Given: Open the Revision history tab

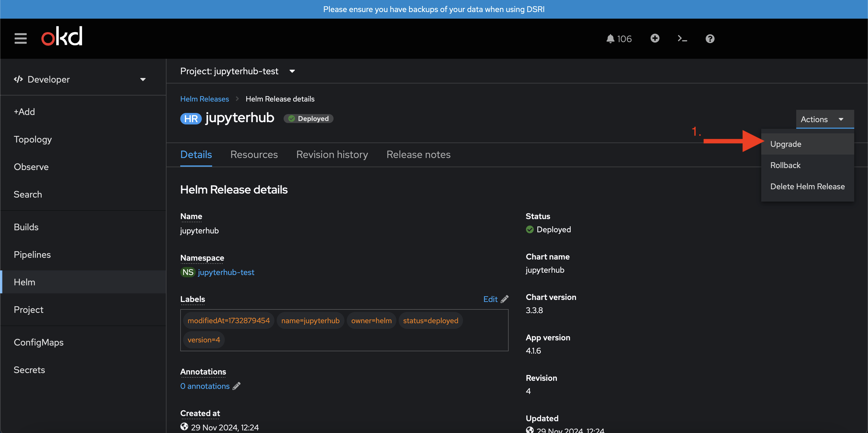Looking at the screenshot, I should point(332,155).
